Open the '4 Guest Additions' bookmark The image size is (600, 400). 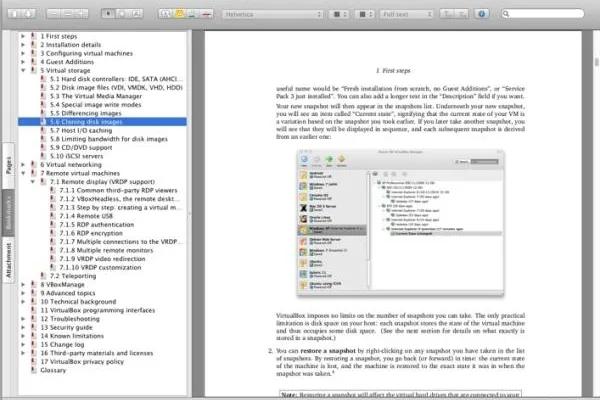coord(67,62)
